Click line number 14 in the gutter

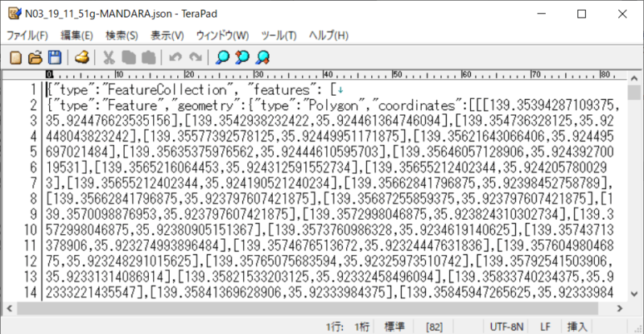[31, 292]
